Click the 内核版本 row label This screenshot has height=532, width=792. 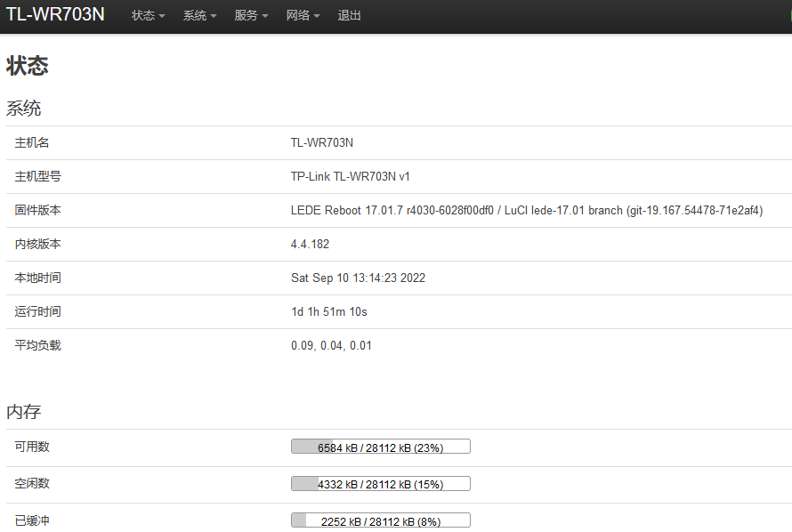pos(38,245)
